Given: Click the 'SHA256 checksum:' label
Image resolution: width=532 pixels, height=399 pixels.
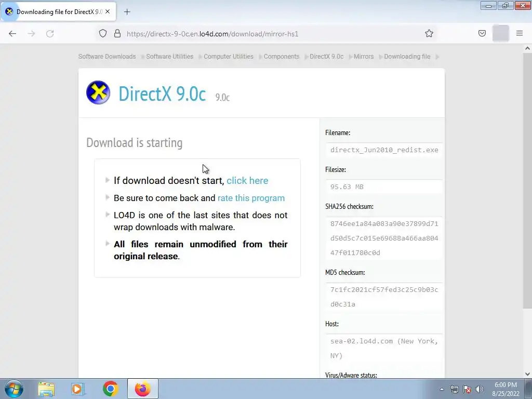Looking at the screenshot, I should click(x=349, y=206).
